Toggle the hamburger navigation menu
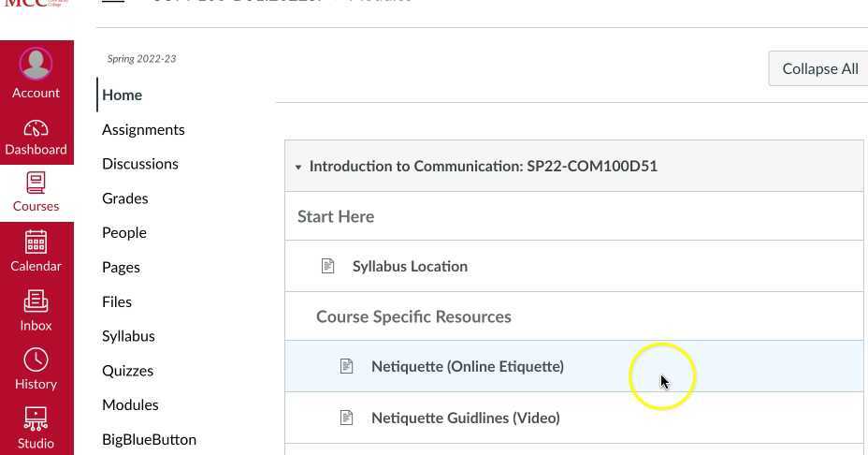This screenshot has height=455, width=868. (113, 2)
